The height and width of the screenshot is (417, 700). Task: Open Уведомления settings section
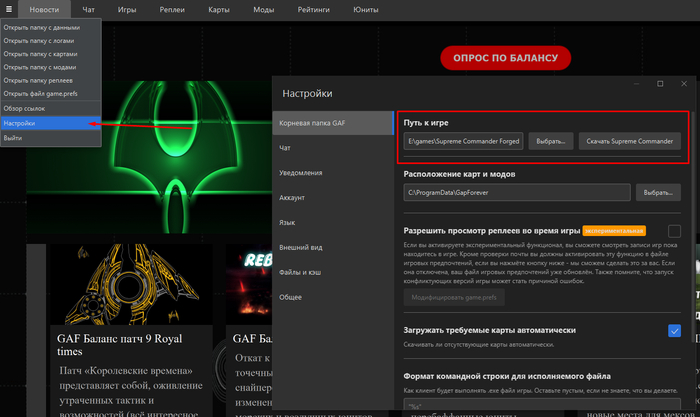pyautogui.click(x=302, y=172)
